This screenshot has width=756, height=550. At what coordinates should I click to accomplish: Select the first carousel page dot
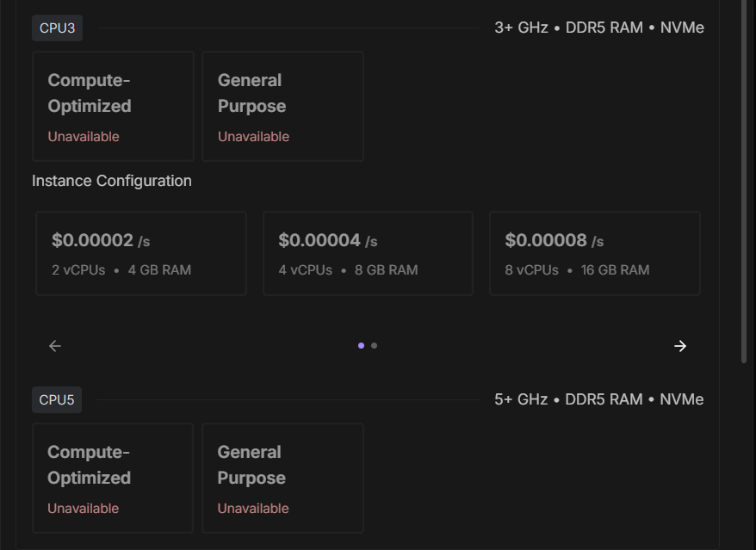pyautogui.click(x=361, y=346)
